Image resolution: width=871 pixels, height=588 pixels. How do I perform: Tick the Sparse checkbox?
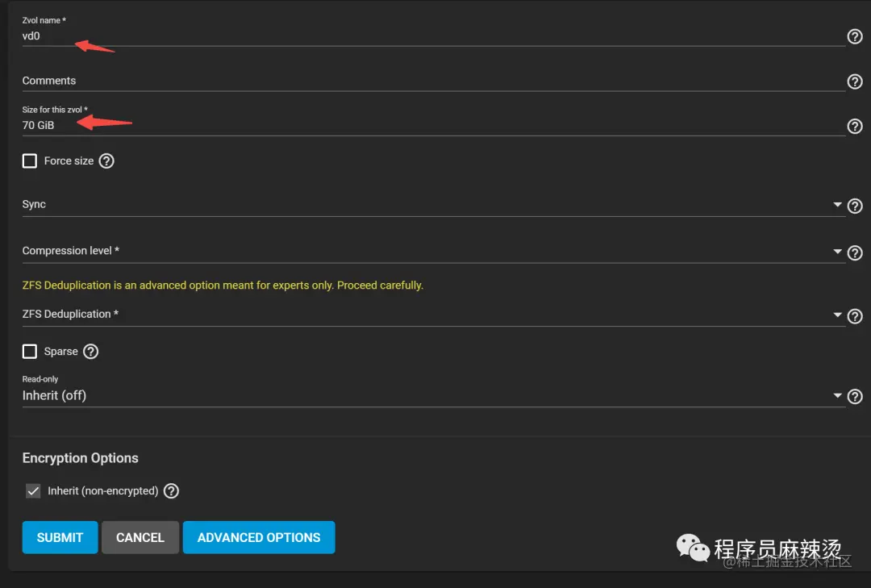point(30,352)
